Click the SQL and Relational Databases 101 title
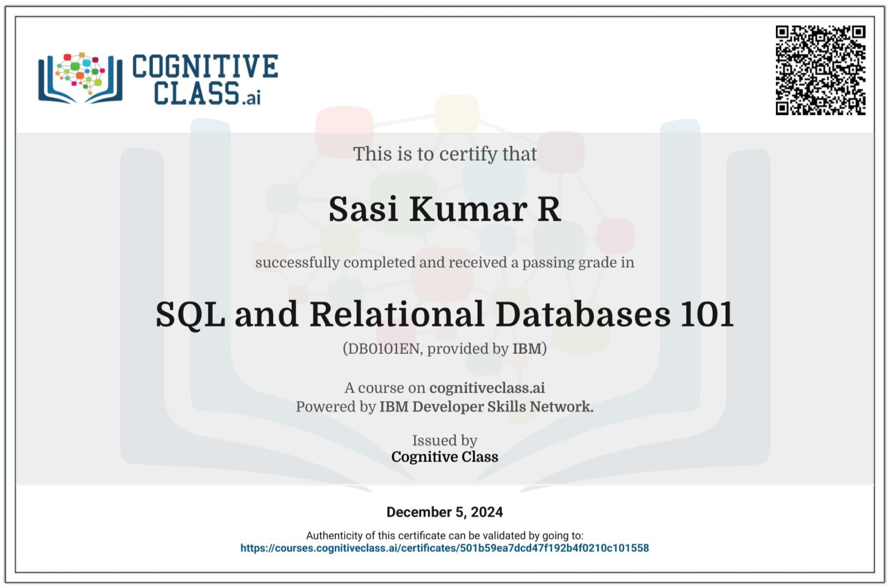The image size is (888, 588). (x=445, y=314)
